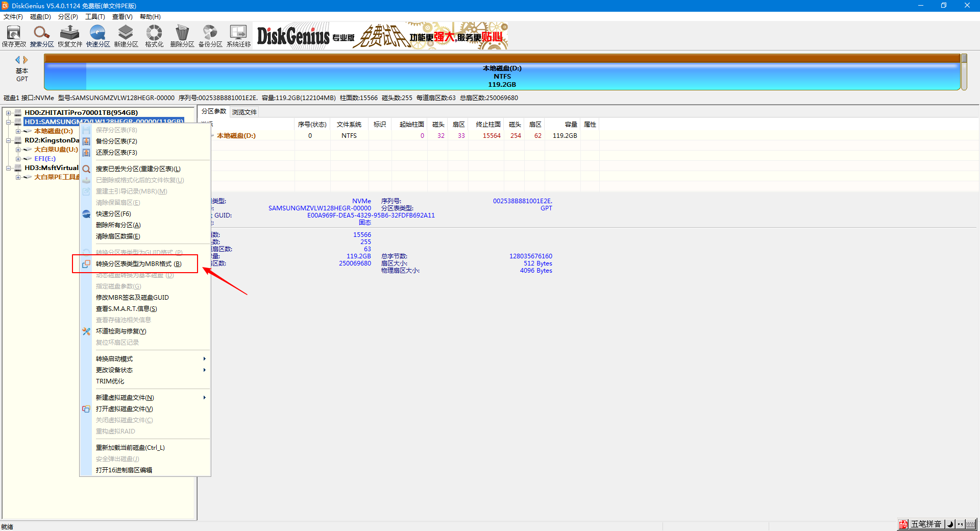This screenshot has width=980, height=531.
Task: Click the New Partition (新建分区) toolbar icon
Action: (126, 36)
